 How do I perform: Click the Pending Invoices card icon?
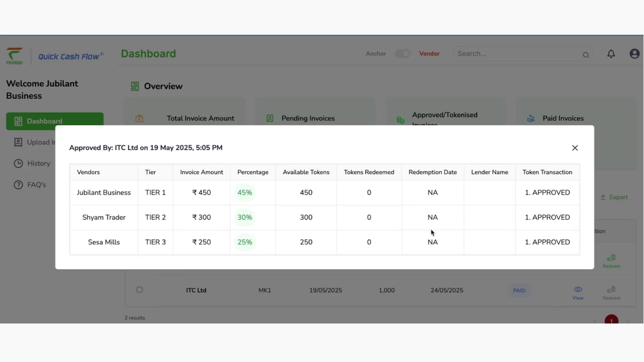[x=270, y=118]
